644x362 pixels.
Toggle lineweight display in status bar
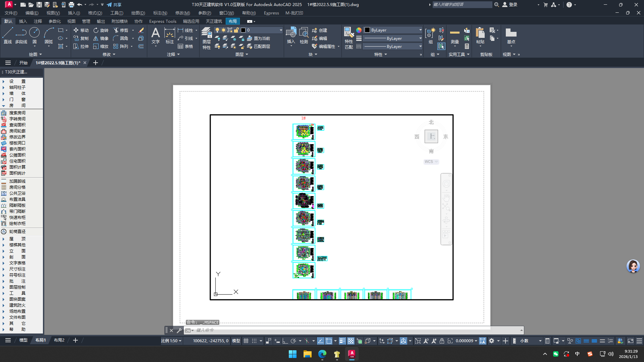pos(342,341)
